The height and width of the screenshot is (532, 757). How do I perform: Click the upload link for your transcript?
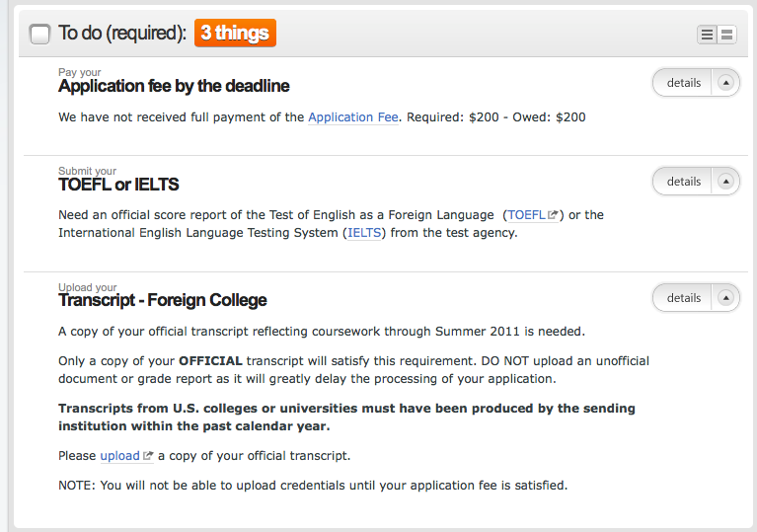click(x=119, y=456)
